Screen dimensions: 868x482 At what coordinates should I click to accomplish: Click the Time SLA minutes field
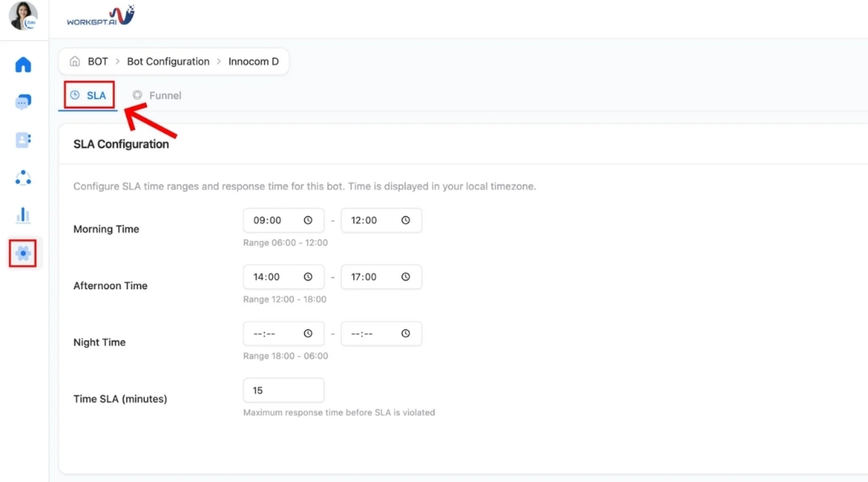coord(283,390)
